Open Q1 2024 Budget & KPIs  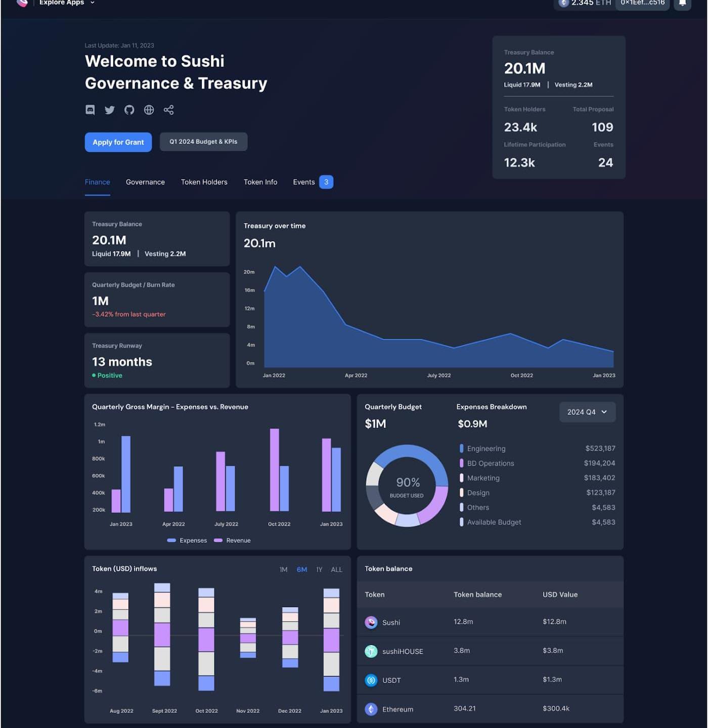[x=203, y=142]
